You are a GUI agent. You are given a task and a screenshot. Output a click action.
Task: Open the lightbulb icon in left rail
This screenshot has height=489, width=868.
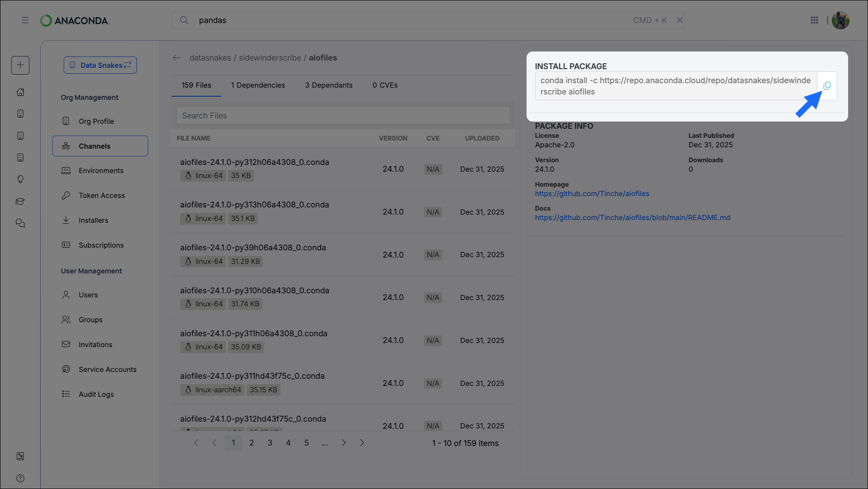tap(20, 179)
